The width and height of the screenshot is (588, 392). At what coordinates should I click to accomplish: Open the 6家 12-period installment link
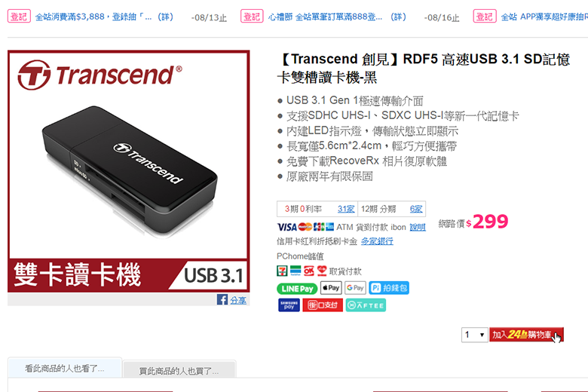click(416, 209)
